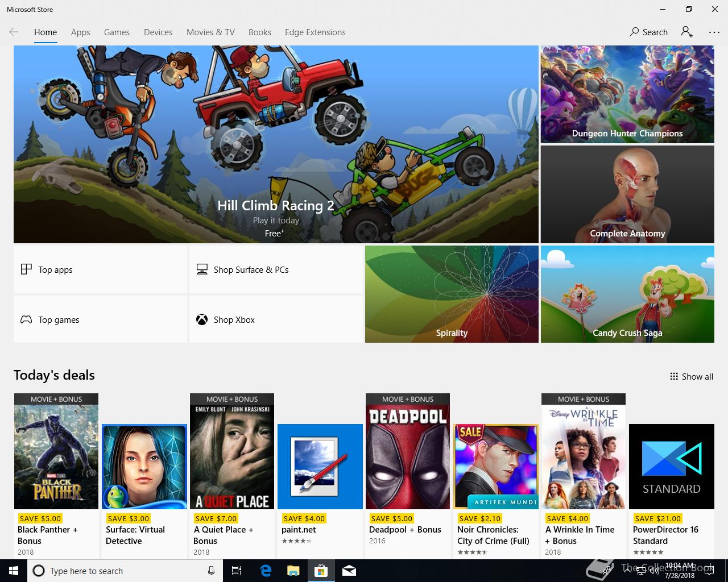Open the Surface: Virtual Detective cover
The width and height of the screenshot is (728, 582).
144,467
